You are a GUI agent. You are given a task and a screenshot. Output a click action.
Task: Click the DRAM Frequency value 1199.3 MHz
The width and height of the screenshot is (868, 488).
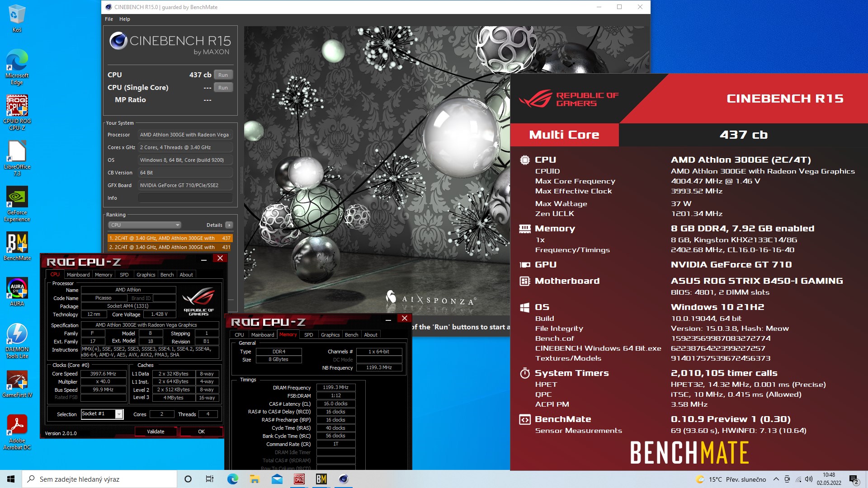336,387
